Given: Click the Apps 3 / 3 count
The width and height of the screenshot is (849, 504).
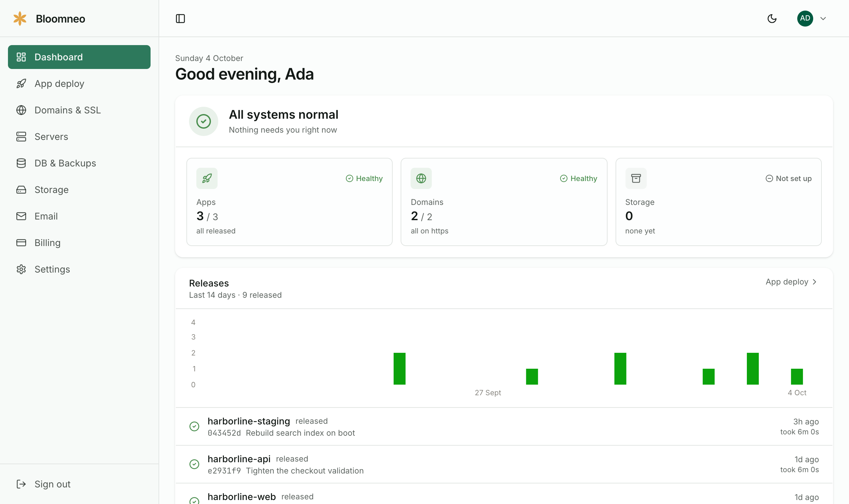Looking at the screenshot, I should 207,216.
